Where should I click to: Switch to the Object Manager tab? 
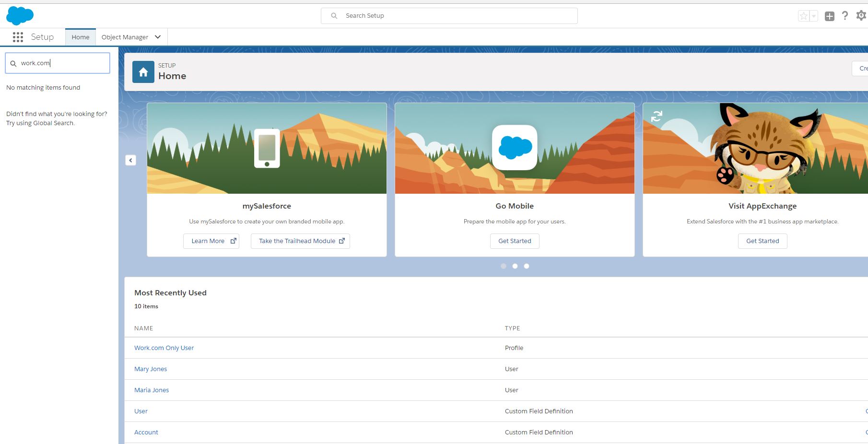click(125, 37)
